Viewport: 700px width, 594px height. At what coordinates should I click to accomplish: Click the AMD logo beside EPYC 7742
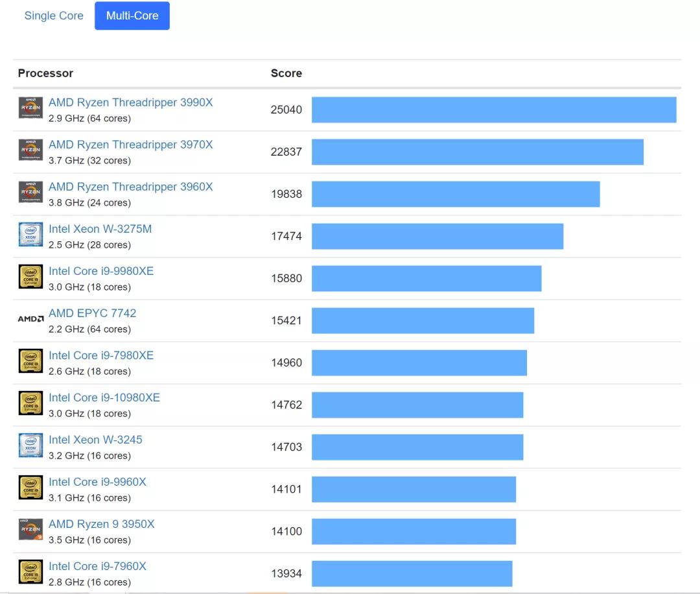(30, 319)
